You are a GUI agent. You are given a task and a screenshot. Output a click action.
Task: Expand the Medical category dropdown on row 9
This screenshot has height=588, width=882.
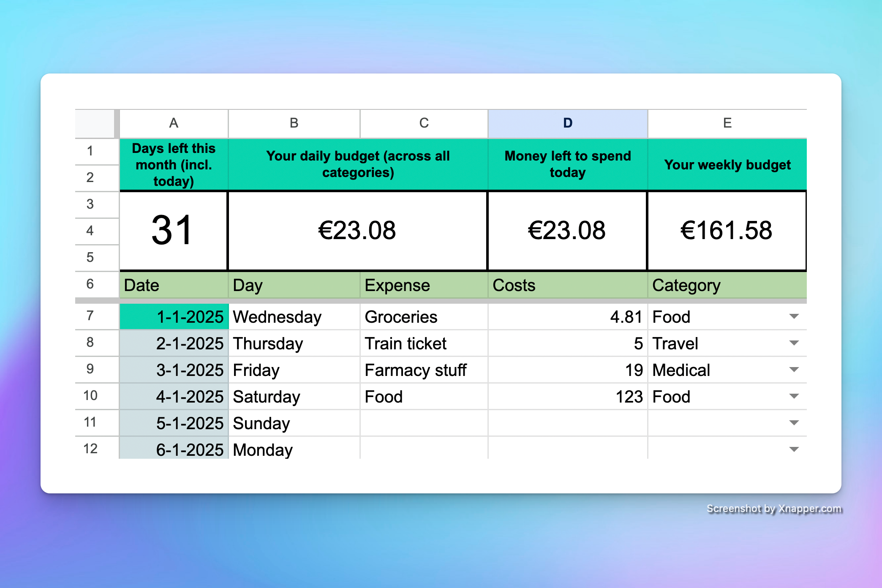(793, 370)
